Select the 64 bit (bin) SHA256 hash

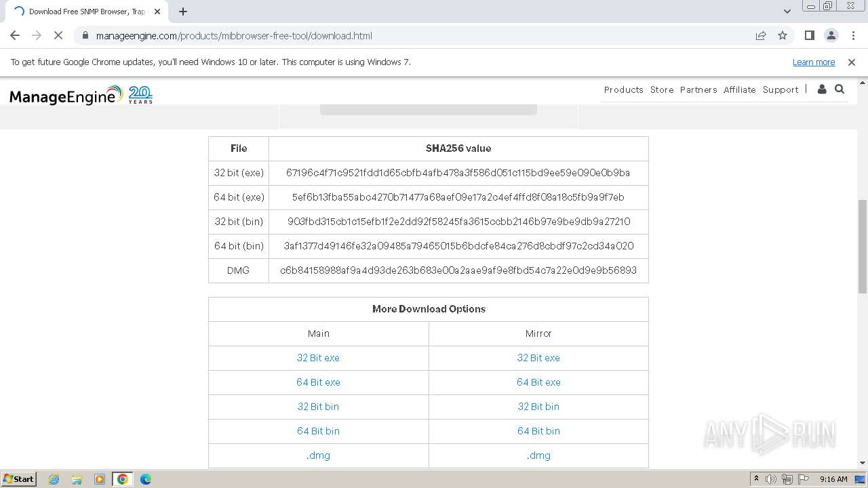(x=458, y=246)
